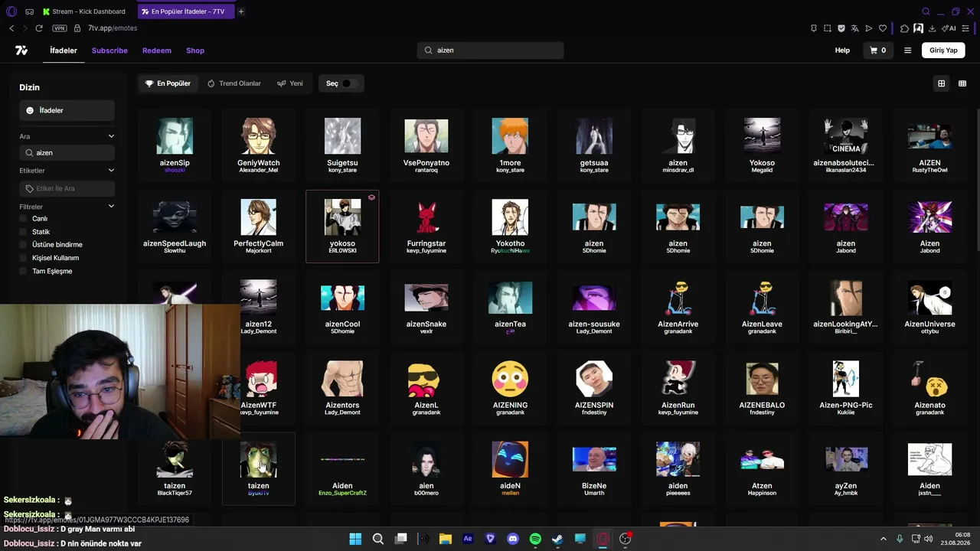Viewport: 980px width, 551px height.
Task: Open the İfadeler navigation tab
Action: click(64, 51)
